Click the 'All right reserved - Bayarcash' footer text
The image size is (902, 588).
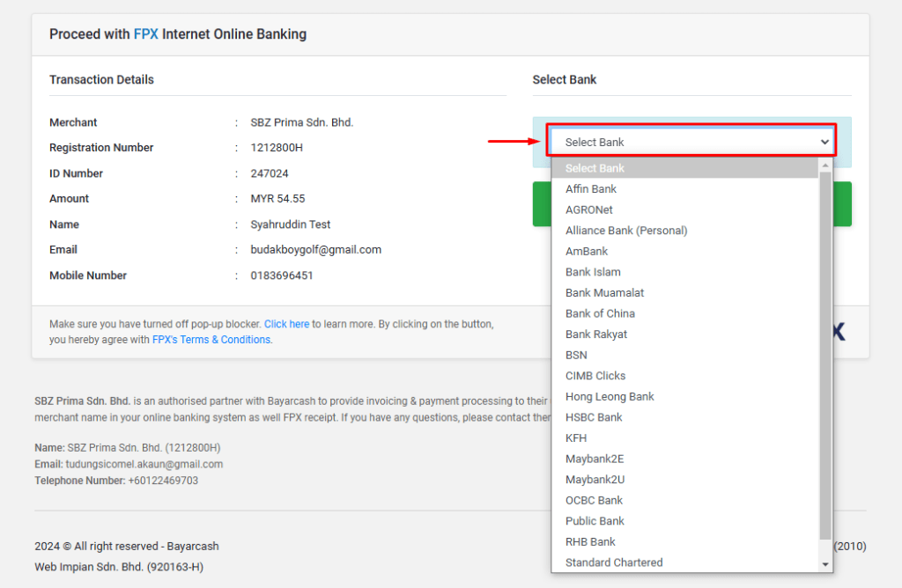tap(147, 546)
